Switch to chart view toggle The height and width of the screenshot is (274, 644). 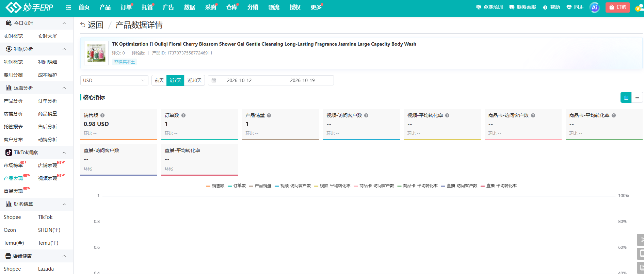tap(626, 97)
